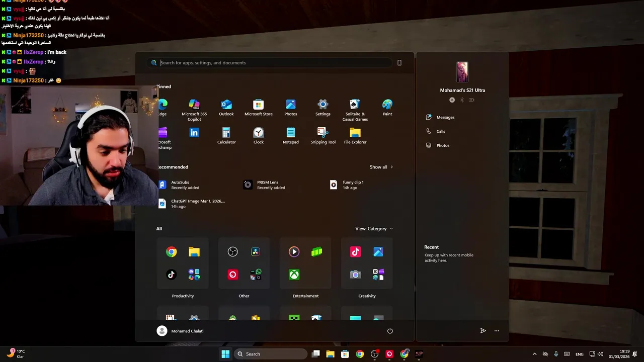Open pinned File Explorer
This screenshot has height=362, width=644.
click(x=355, y=136)
